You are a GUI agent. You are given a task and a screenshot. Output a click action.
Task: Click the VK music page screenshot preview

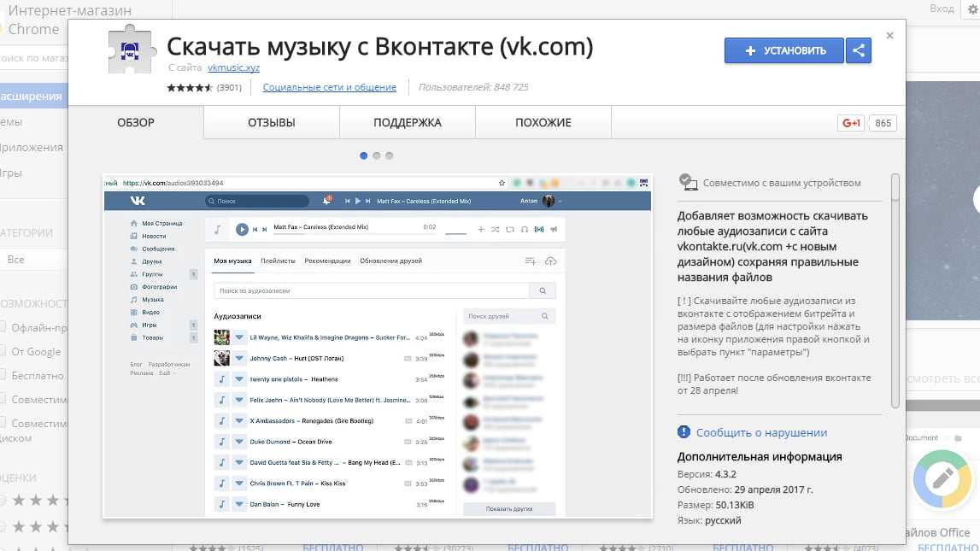[378, 346]
